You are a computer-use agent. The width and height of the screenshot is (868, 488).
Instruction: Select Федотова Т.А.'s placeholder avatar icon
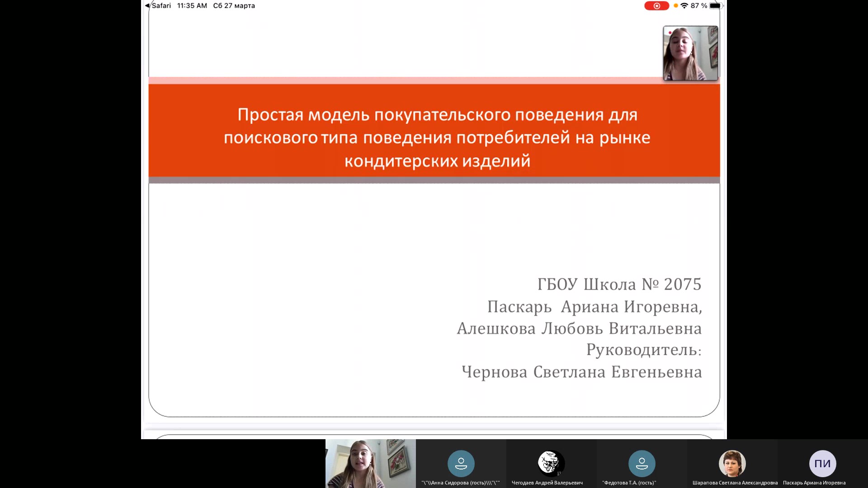[642, 463]
